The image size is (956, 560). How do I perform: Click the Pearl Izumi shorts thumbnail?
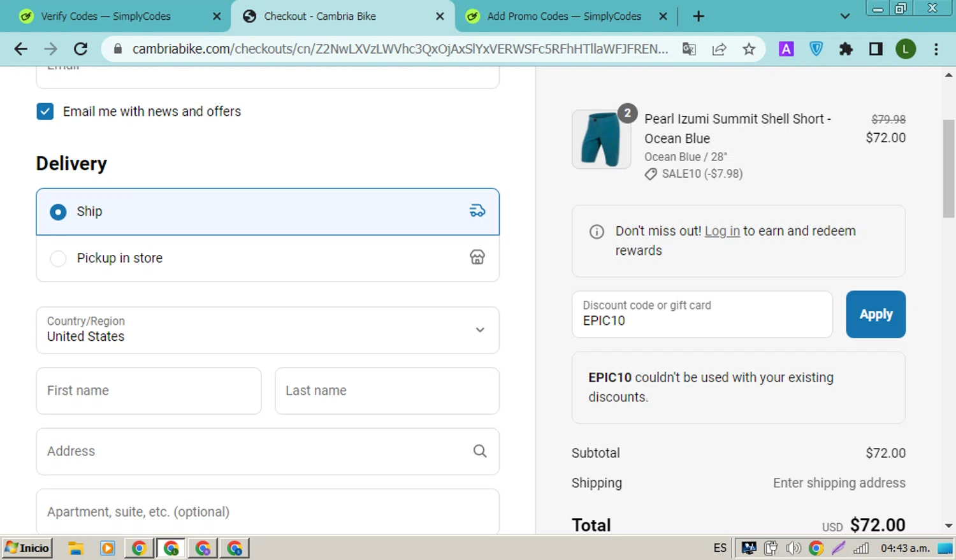(602, 139)
